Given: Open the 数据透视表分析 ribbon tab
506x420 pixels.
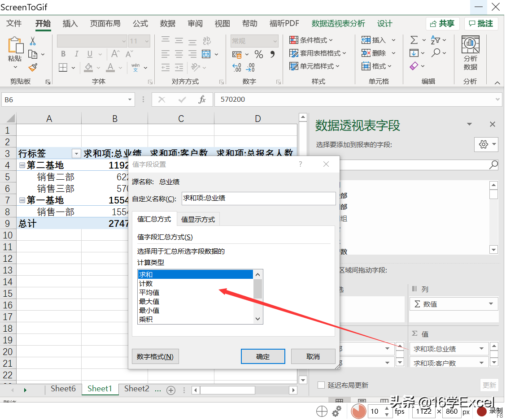Looking at the screenshot, I should coord(338,24).
